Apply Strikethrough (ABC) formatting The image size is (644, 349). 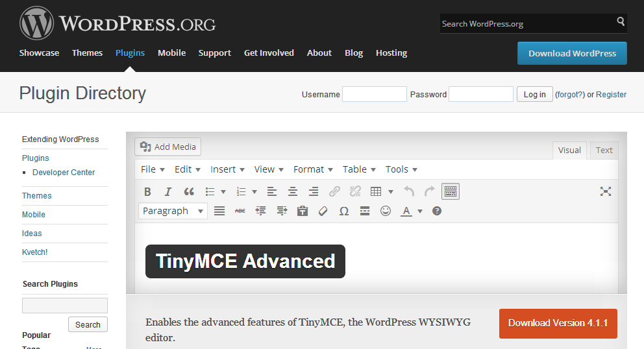pos(240,211)
